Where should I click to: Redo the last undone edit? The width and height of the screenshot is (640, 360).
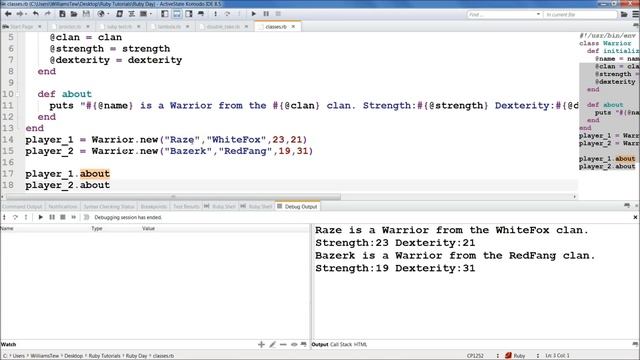click(x=47, y=14)
